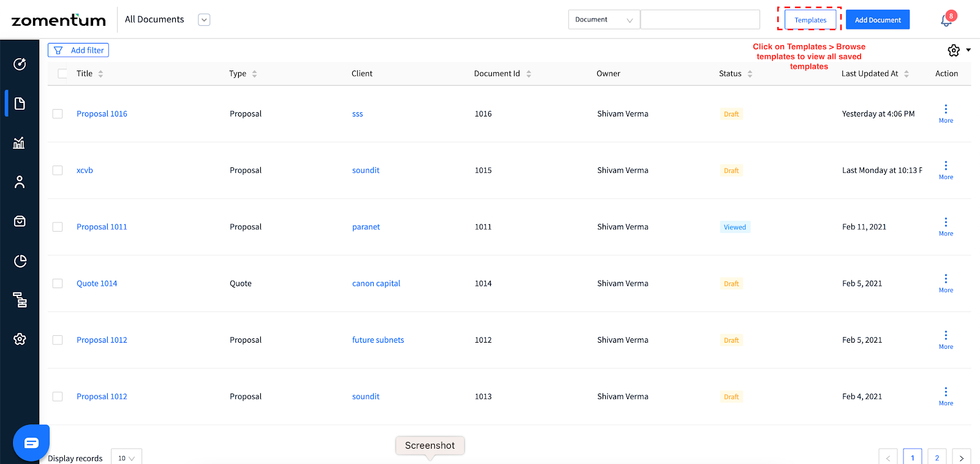Tick checkbox for xcvb row
The image size is (980, 464).
[x=58, y=170]
